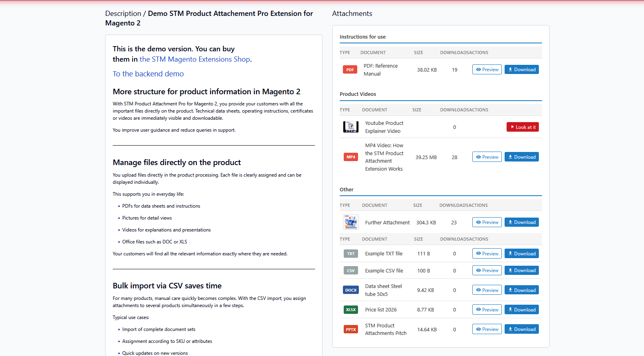
Task: Click the Further Attachment thumbnail image
Action: point(351,222)
